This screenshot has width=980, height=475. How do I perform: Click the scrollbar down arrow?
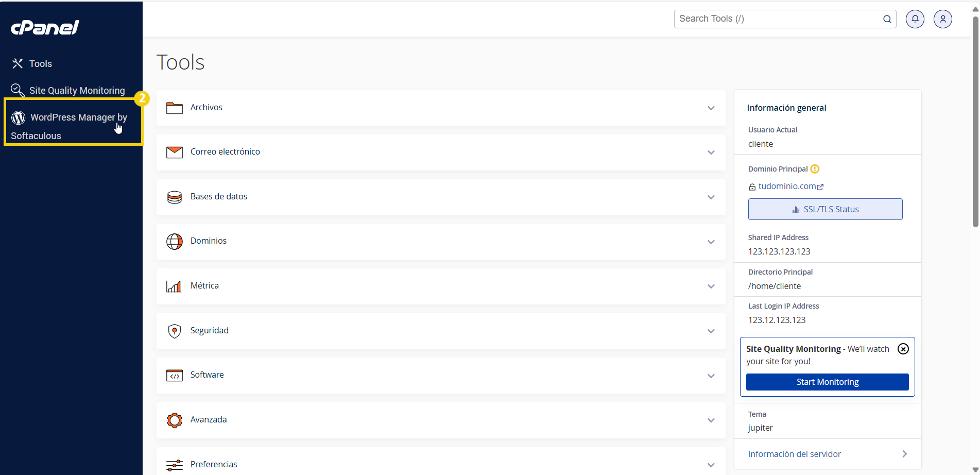pos(975,470)
